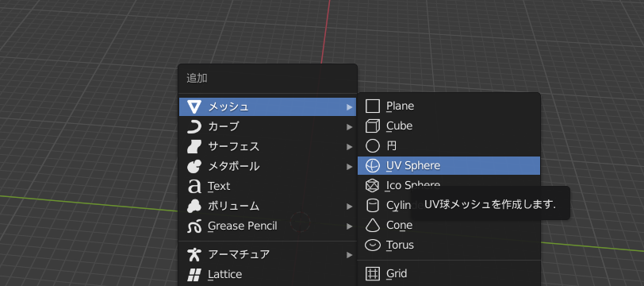
Task: Click the 3D cursor at viewport origin
Action: click(301, 222)
